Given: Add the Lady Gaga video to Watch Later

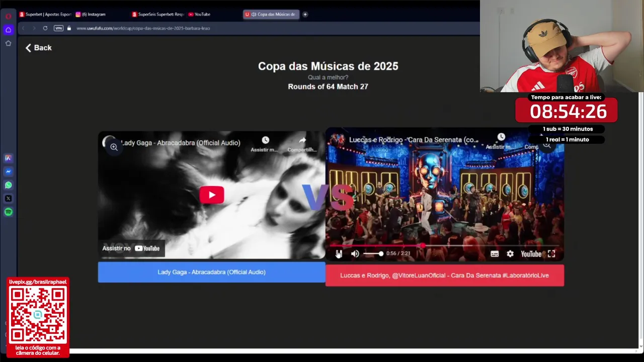Looking at the screenshot, I should point(265,143).
